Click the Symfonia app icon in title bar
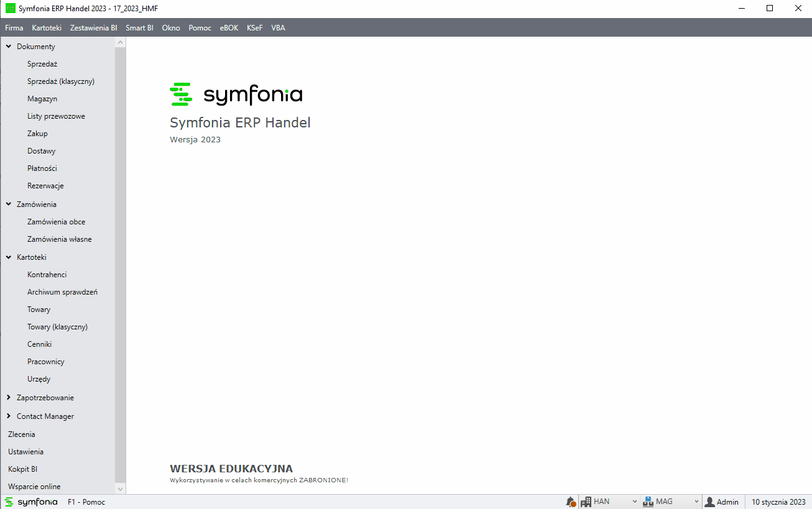Screen dimensions: 812x509 pyautogui.click(x=11, y=9)
